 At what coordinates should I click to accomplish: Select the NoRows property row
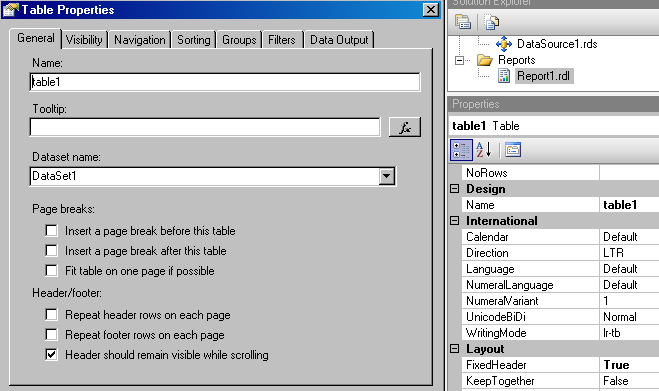pyautogui.click(x=560, y=173)
